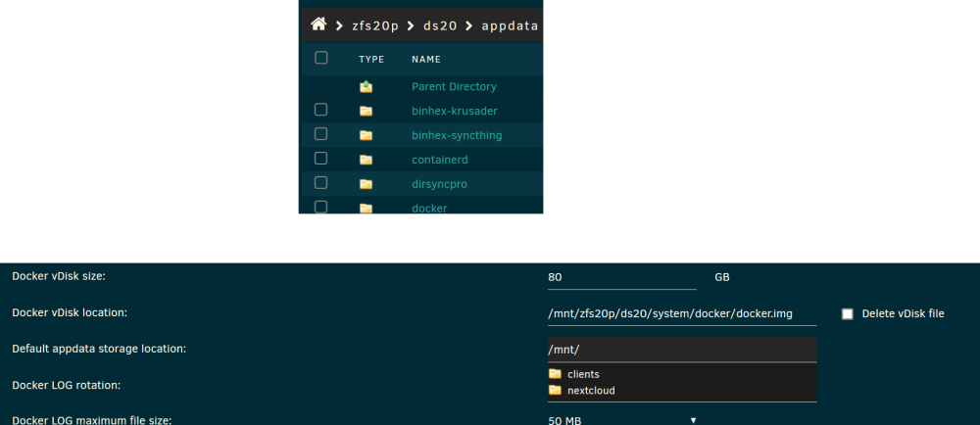Viewport: 980px width, 425px height.
Task: Sort by the NAME column header
Action: coord(426,60)
